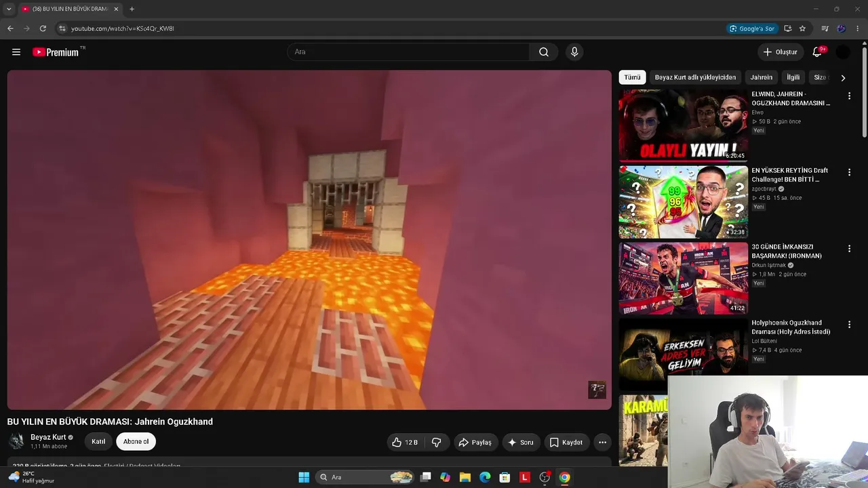The image size is (868, 488).
Task: Open options for ELWIND, JAHREIN video
Action: (x=849, y=96)
